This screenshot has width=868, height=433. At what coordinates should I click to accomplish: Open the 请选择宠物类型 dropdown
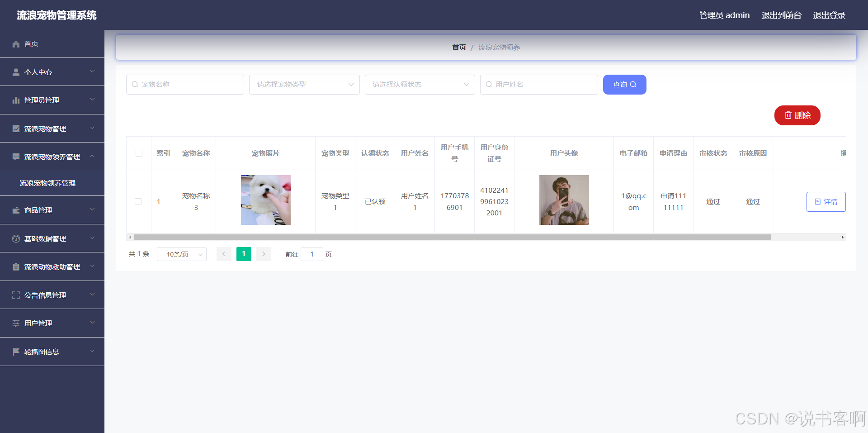(x=304, y=85)
